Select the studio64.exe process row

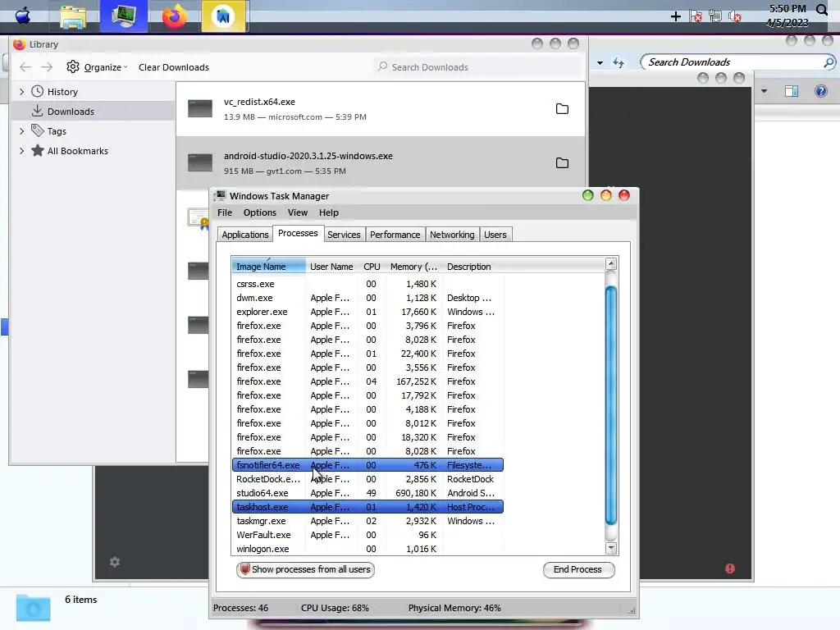[367, 493]
